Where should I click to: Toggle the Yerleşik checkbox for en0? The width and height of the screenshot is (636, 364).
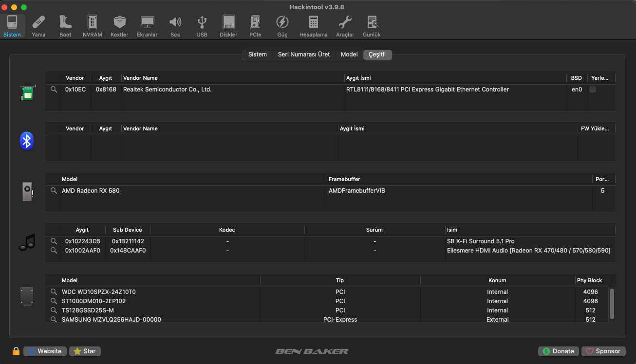click(593, 90)
